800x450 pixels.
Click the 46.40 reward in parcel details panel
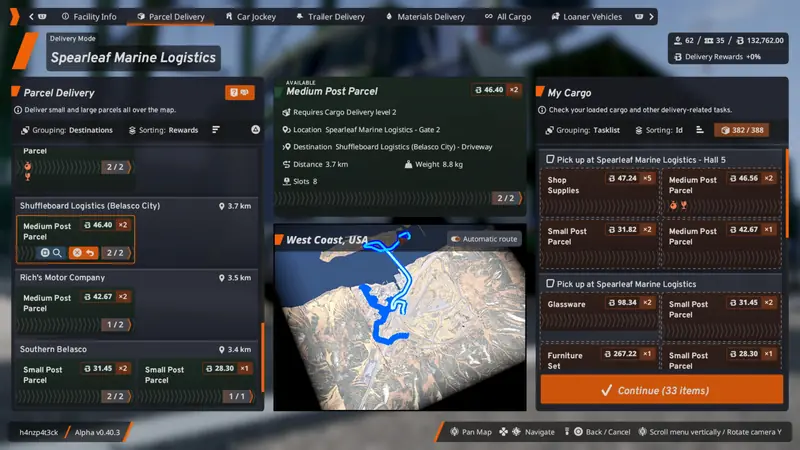tap(489, 90)
